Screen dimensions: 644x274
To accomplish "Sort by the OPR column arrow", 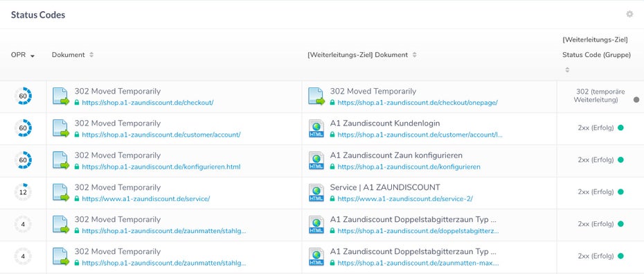I will click(33, 56).
